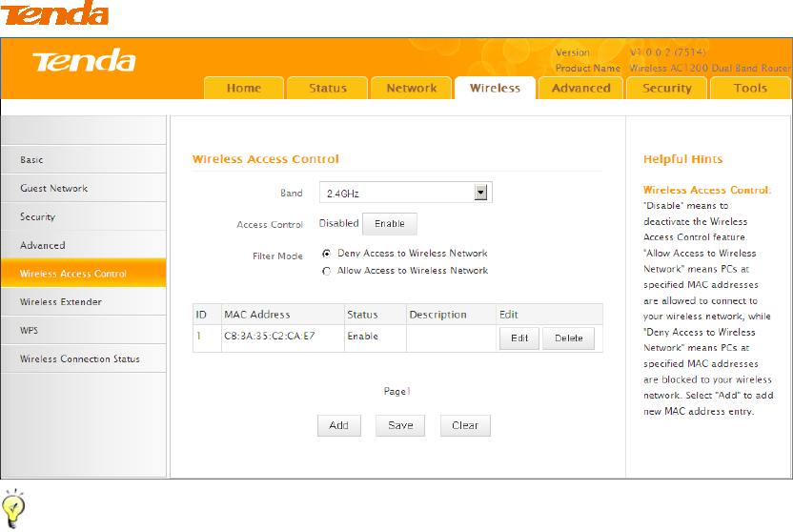Image resolution: width=793 pixels, height=532 pixels.
Task: Click the Filter Mode label
Action: pyautogui.click(x=277, y=256)
